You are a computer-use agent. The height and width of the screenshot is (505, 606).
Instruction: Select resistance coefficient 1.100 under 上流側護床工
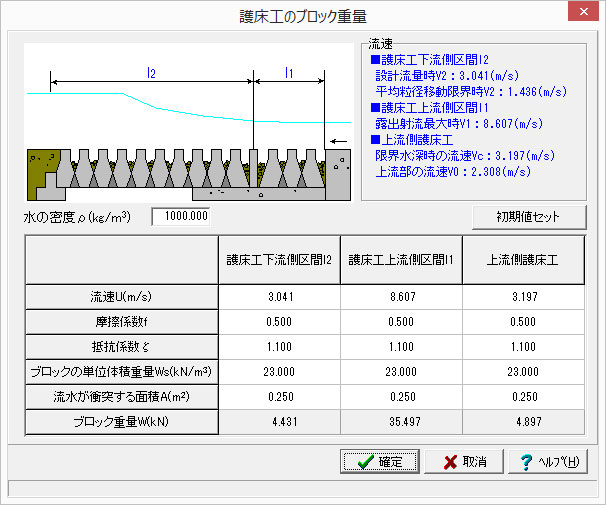point(524,347)
